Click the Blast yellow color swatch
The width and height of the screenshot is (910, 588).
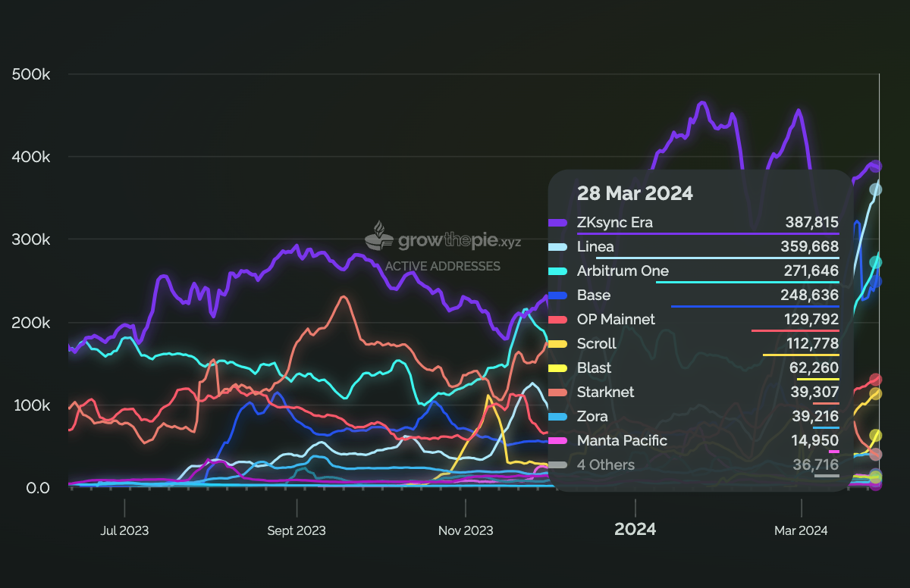(x=557, y=368)
